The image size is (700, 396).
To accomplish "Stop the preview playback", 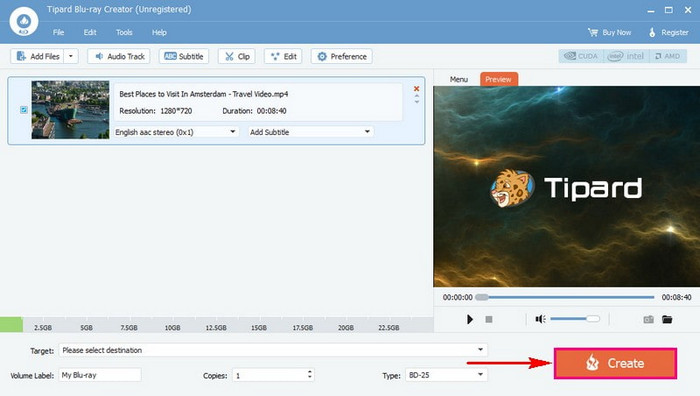I will (x=489, y=319).
